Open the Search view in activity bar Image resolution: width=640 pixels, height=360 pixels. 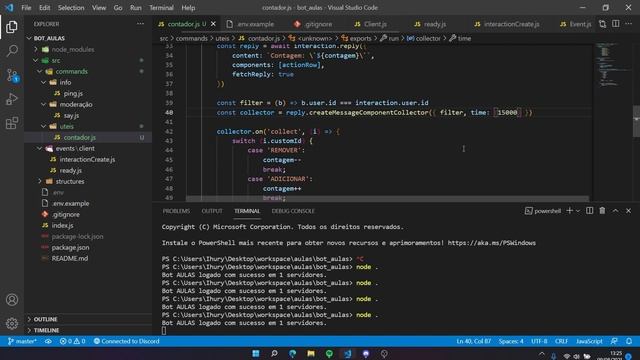coord(12,51)
